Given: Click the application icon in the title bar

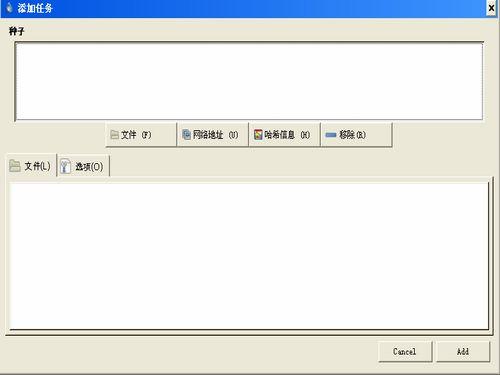Looking at the screenshot, I should tap(9, 7).
